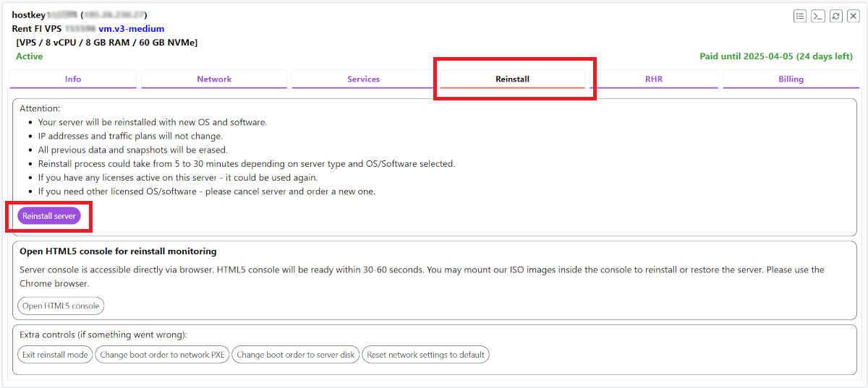Go to the RHR tab
The width and height of the screenshot is (868, 388).
pyautogui.click(x=654, y=79)
